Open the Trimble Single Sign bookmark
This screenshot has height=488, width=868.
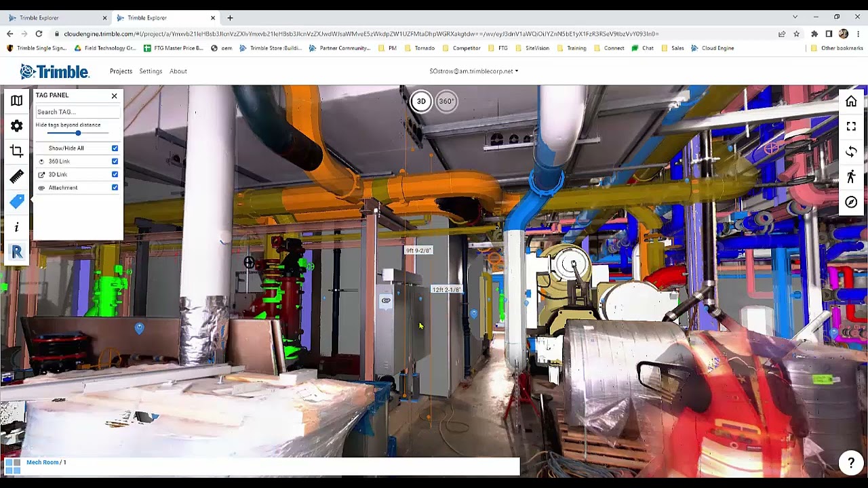click(x=37, y=48)
